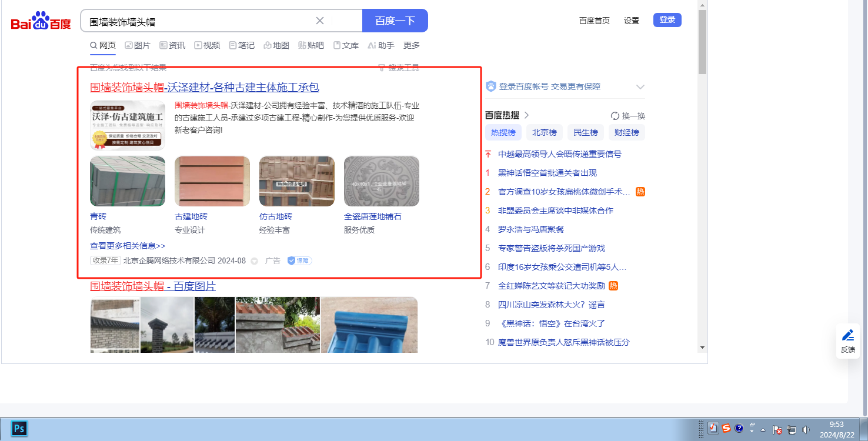Select the 热搜榜 tab
The height and width of the screenshot is (441, 868).
click(503, 132)
